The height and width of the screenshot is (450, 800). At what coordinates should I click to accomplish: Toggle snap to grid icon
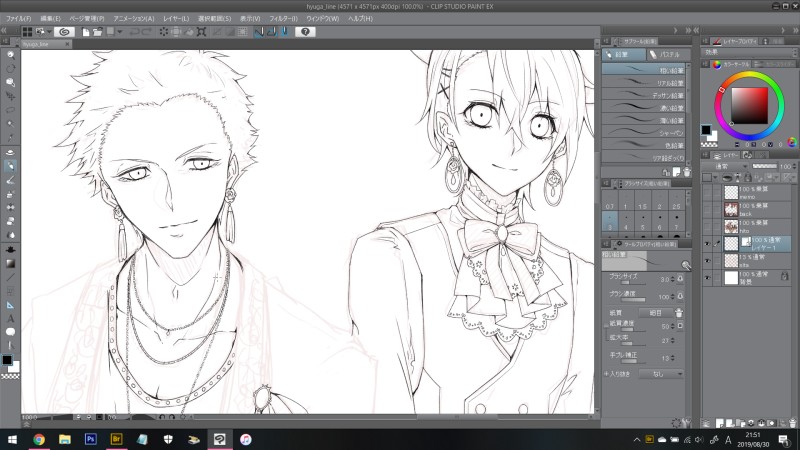(x=285, y=32)
